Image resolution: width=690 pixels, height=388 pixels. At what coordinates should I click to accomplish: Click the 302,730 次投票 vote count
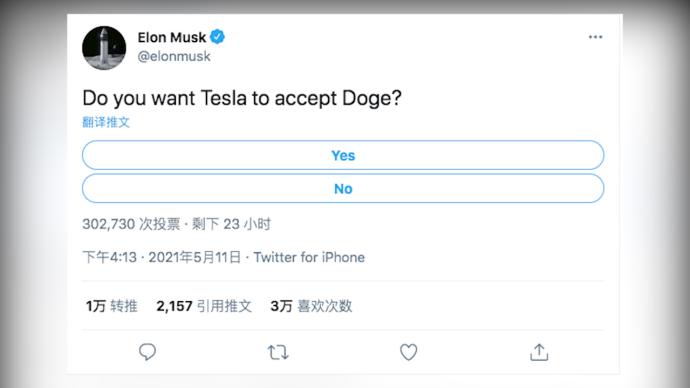(131, 224)
